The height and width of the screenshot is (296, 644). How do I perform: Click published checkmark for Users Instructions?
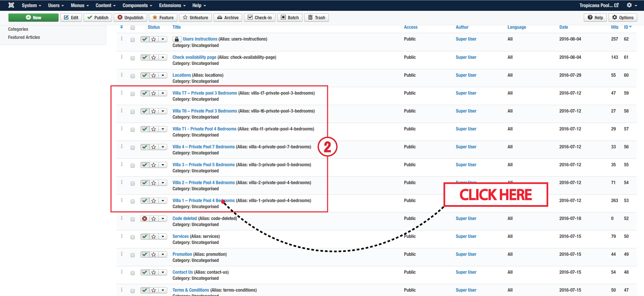pyautogui.click(x=145, y=39)
